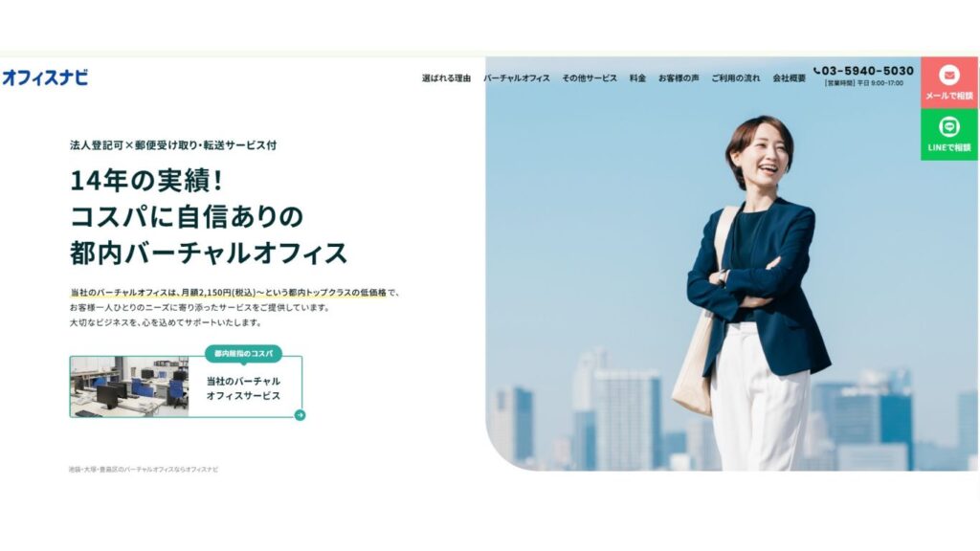This screenshot has height=551, width=980.
Task: Open the オフィスナビ logo homepage
Action: [x=45, y=77]
